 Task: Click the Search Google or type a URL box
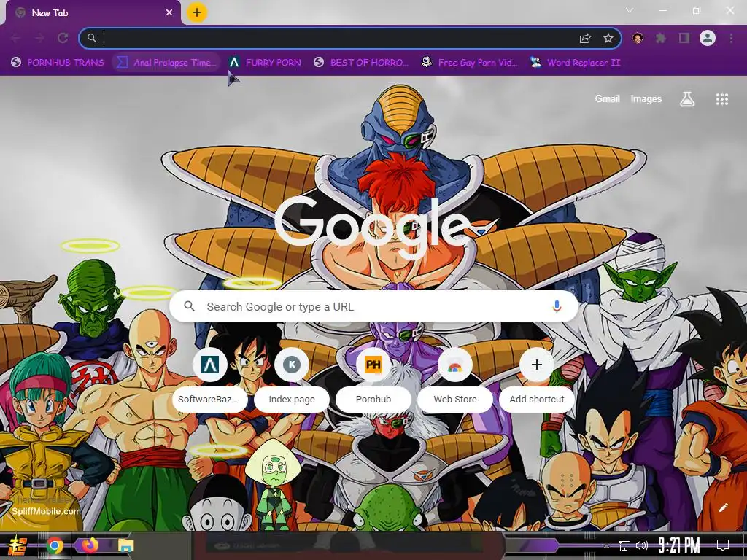coord(374,307)
